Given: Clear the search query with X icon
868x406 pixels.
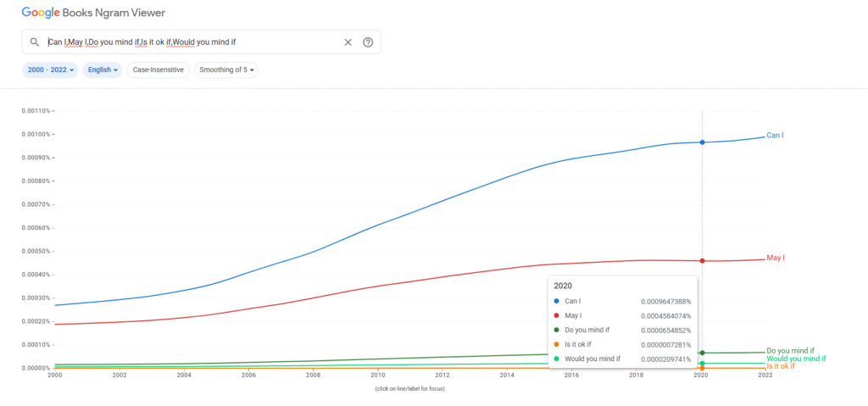Looking at the screenshot, I should 348,42.
